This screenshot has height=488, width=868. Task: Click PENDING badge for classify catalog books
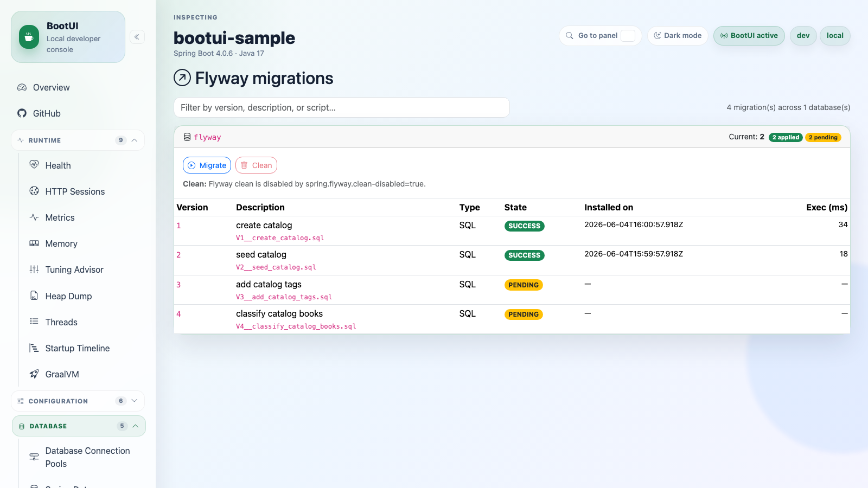(524, 314)
